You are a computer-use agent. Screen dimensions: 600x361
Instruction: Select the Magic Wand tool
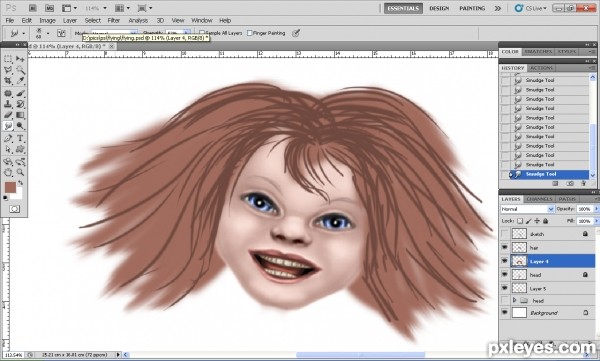[20, 70]
